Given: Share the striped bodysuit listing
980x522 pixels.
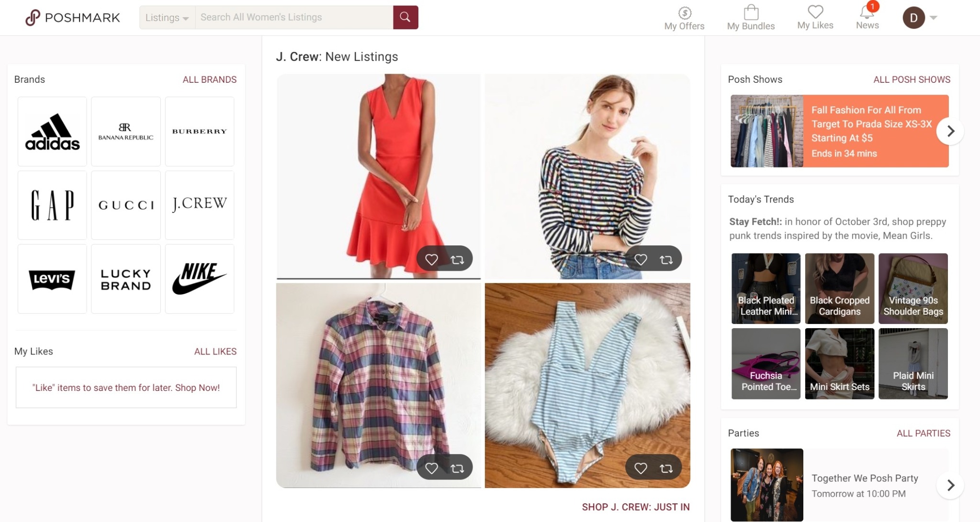Looking at the screenshot, I should 666,468.
